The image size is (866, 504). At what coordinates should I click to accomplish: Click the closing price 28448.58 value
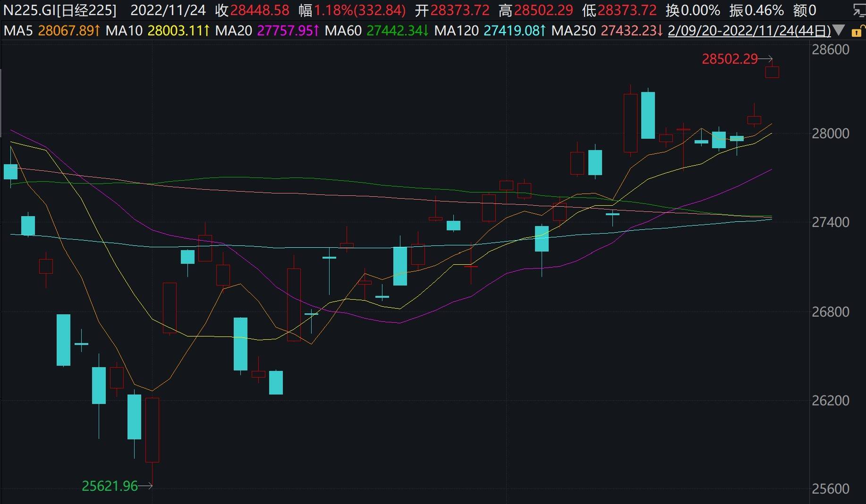point(259,9)
